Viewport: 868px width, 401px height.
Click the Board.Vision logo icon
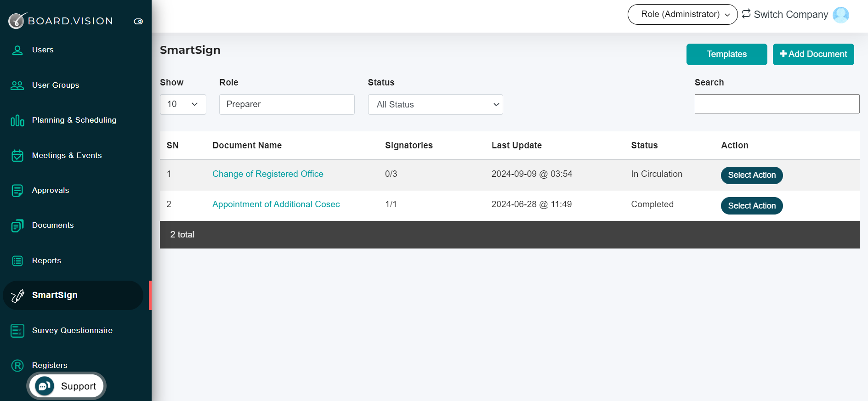pyautogui.click(x=17, y=21)
